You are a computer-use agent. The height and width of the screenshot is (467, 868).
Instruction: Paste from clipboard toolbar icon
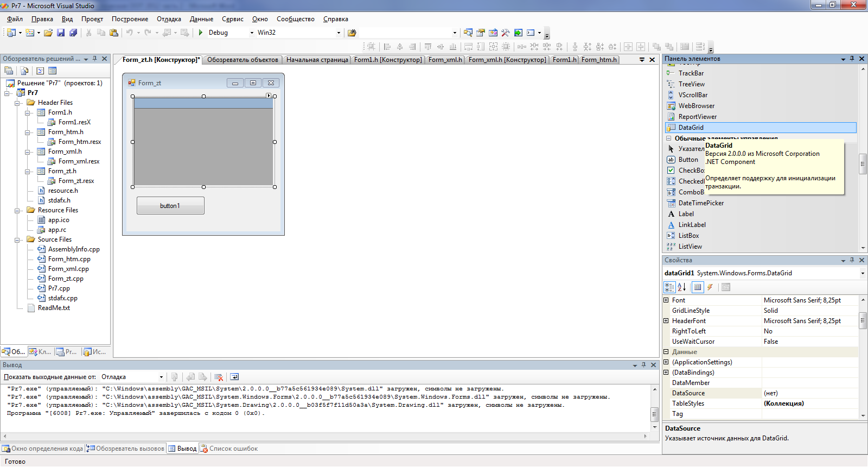(x=114, y=33)
